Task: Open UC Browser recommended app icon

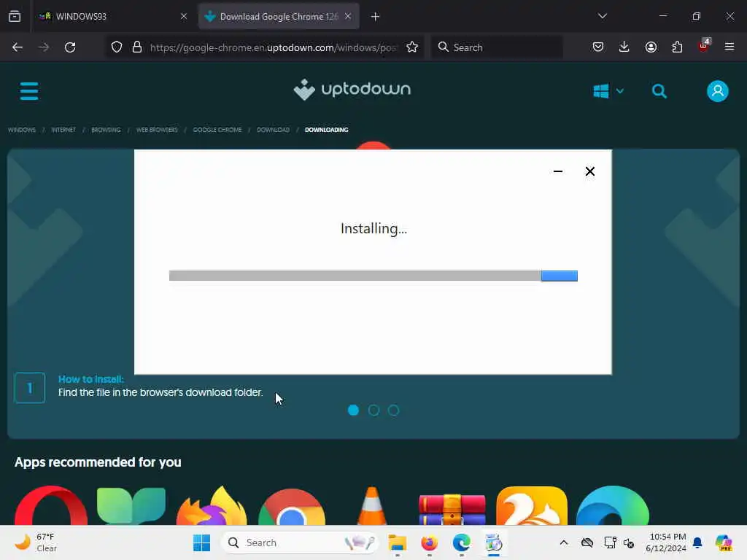Action: 532,505
